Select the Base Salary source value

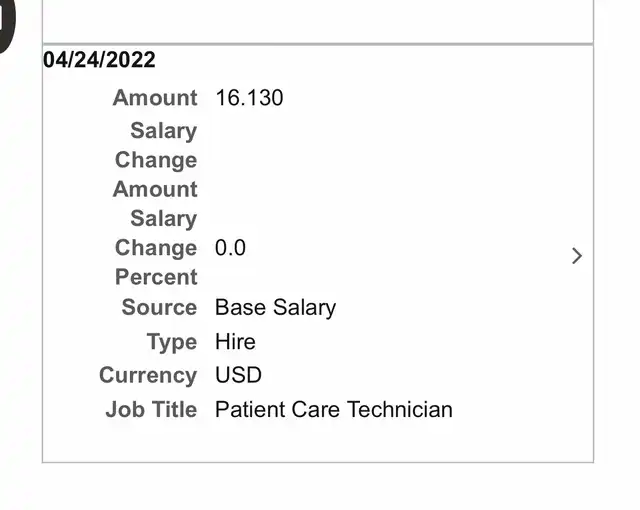pos(275,307)
